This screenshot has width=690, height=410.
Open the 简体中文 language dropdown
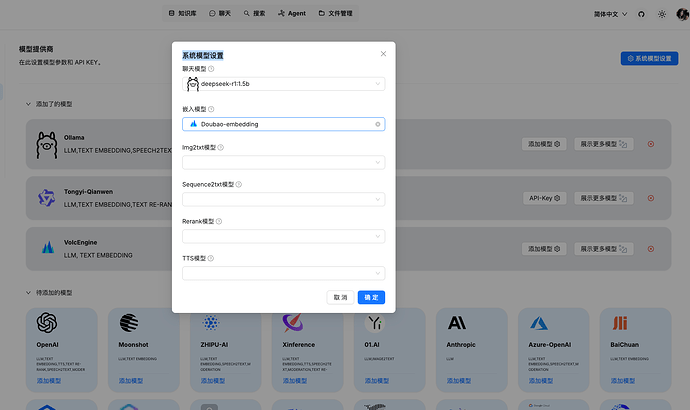coord(610,14)
